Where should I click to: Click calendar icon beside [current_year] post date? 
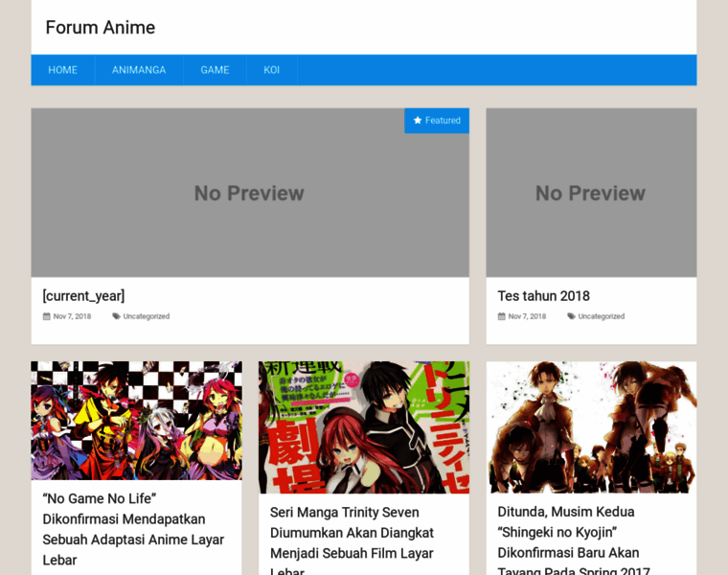click(47, 316)
